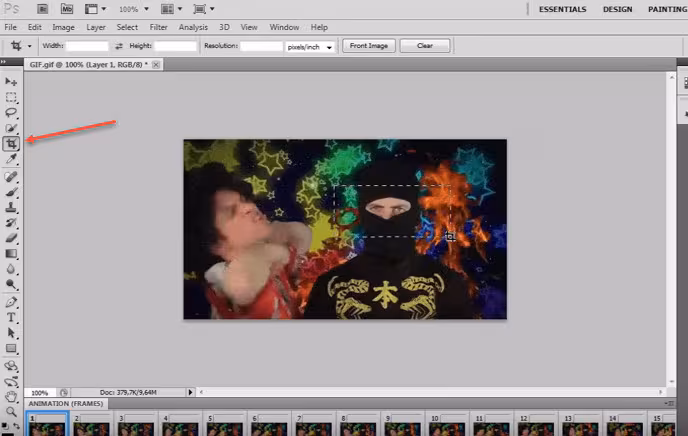Open the status bar info arrow menu
The height and width of the screenshot is (436, 688).
190,392
